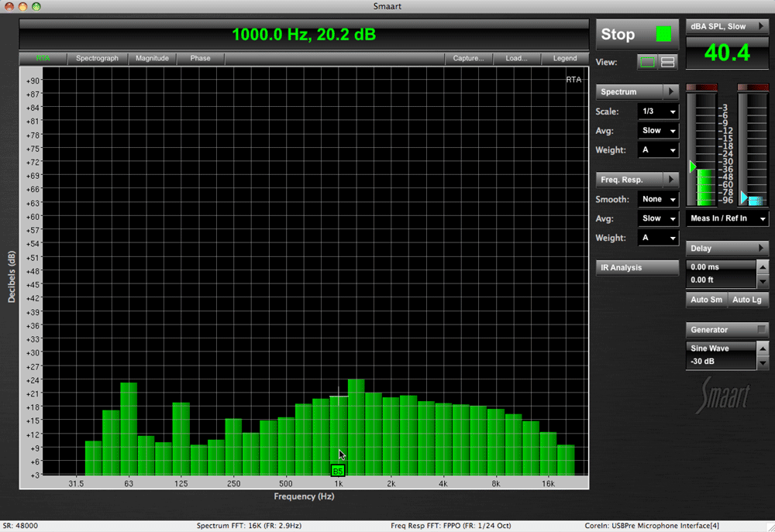The image size is (775, 532).
Task: Click the Load... button
Action: click(516, 58)
